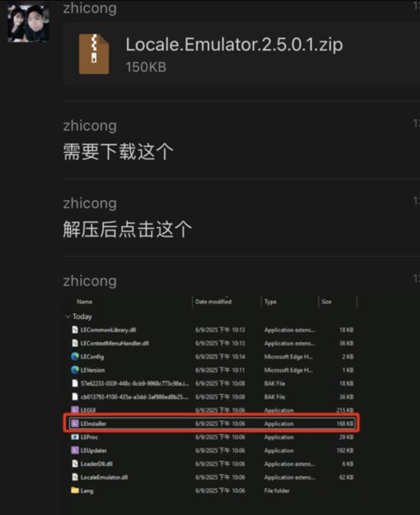Sort the file list by the Type column
Screen dimensions: 420x515
tap(270, 301)
